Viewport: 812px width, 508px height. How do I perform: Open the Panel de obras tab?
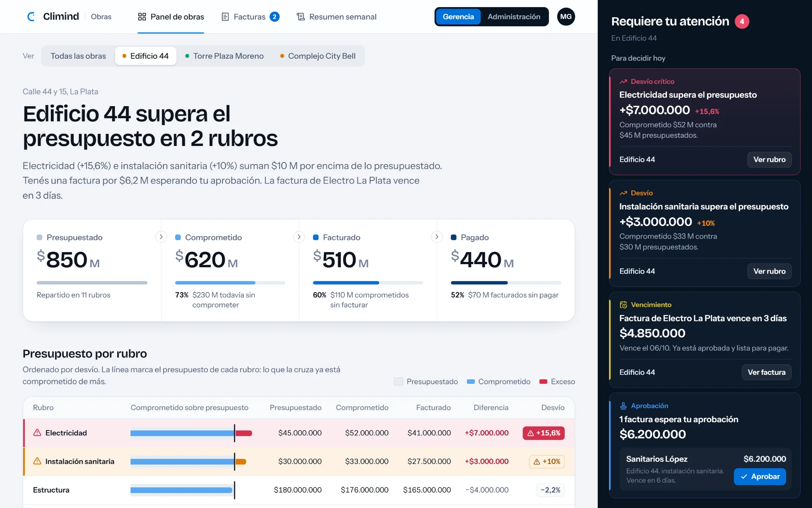pos(171,17)
